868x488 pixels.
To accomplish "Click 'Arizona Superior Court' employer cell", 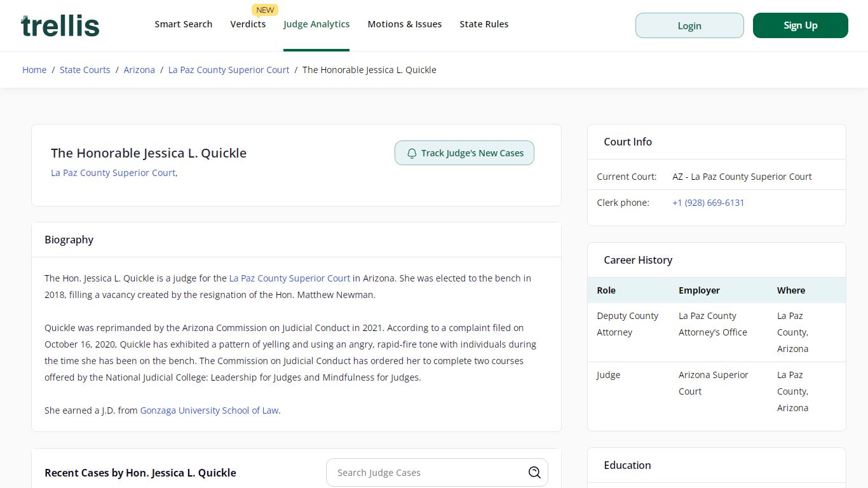I will click(714, 383).
